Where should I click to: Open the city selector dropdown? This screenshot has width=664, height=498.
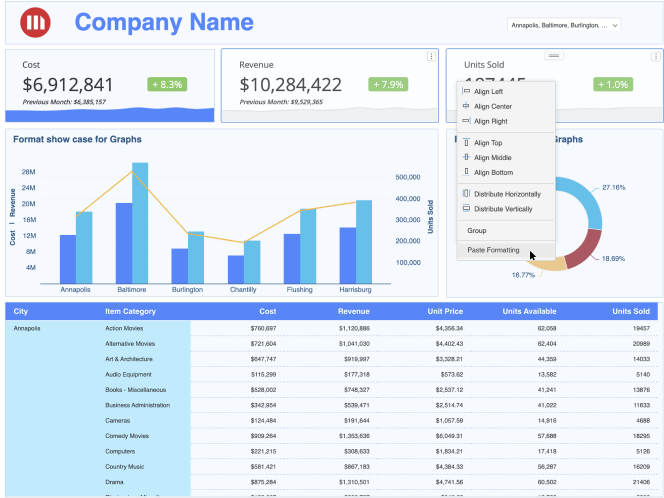[564, 25]
